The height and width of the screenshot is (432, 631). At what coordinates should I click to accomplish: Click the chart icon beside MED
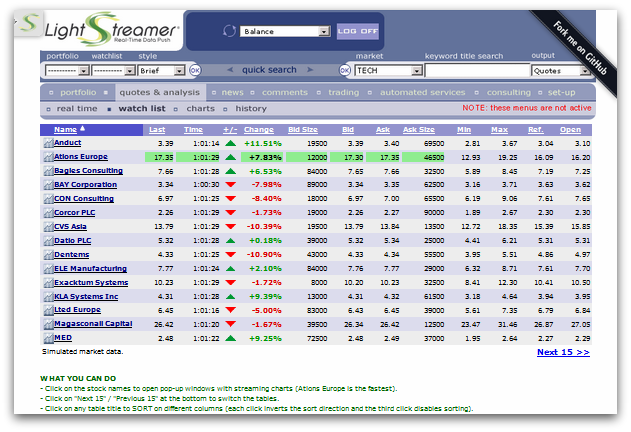click(x=48, y=338)
